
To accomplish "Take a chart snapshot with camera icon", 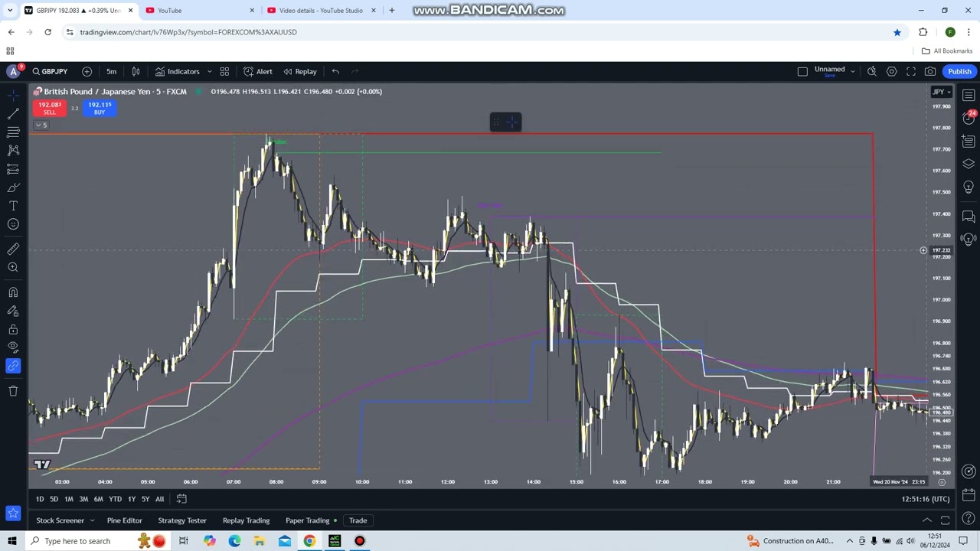I will (x=929, y=71).
